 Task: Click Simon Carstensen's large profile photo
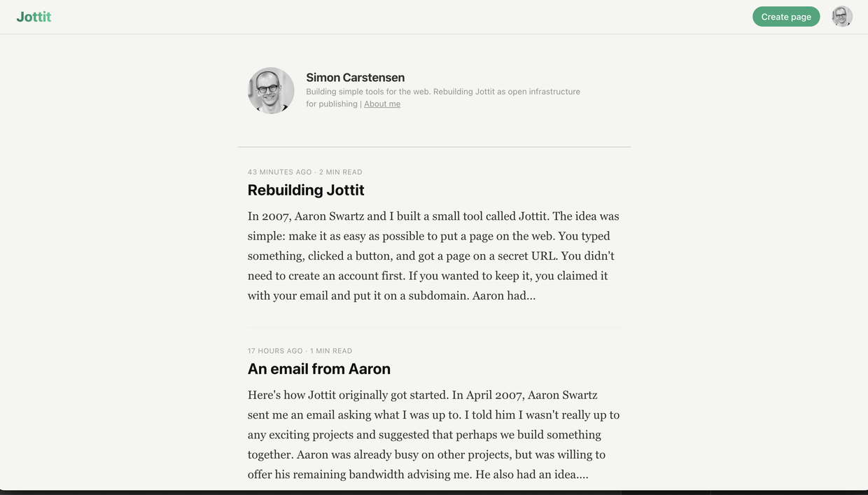click(x=271, y=90)
